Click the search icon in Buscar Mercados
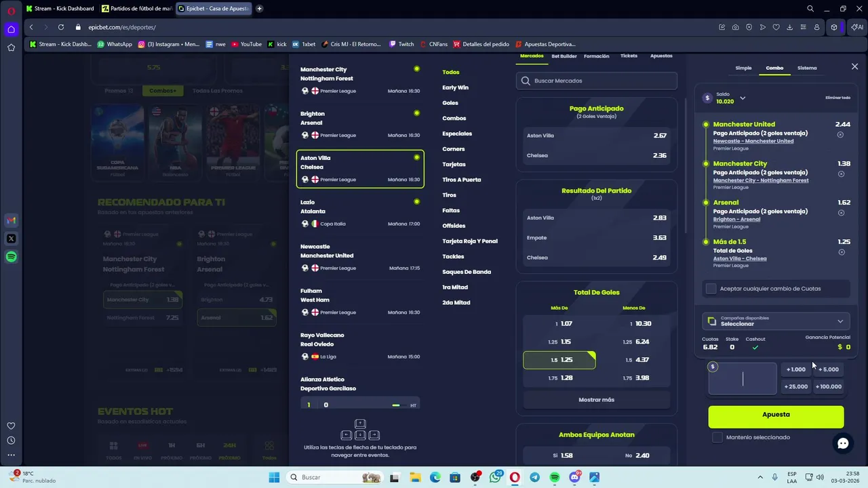The height and width of the screenshot is (488, 868). (526, 81)
